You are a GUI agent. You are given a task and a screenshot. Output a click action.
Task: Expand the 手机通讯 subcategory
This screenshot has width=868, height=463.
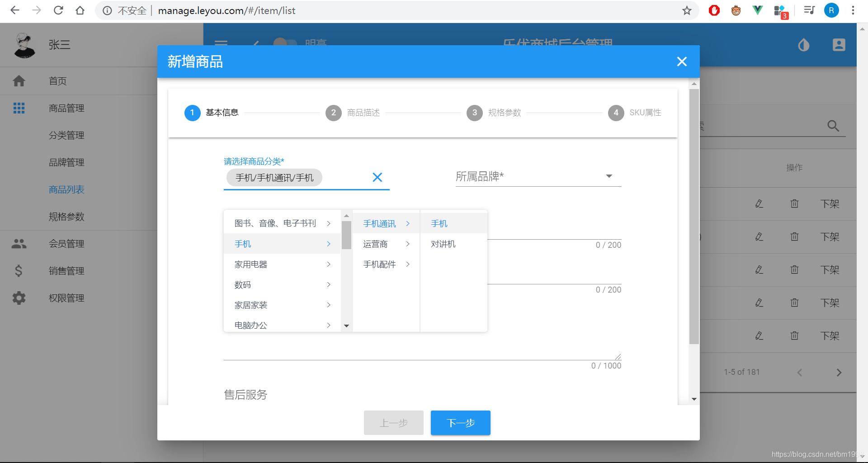pos(386,223)
